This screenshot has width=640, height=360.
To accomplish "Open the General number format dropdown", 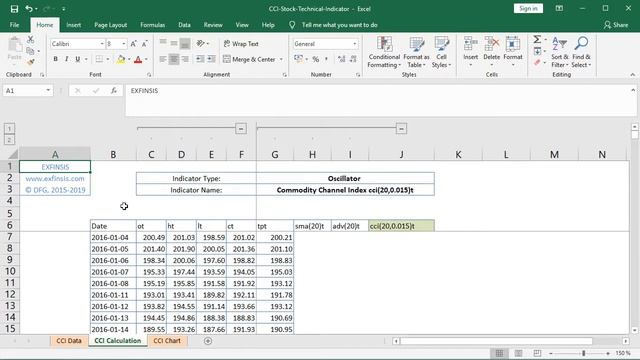I will coord(355,44).
